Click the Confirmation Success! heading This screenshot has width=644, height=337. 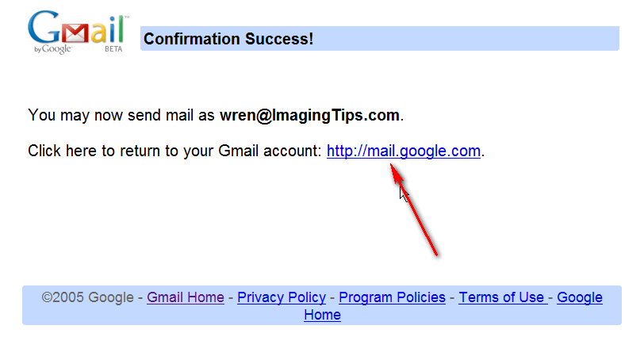[228, 39]
